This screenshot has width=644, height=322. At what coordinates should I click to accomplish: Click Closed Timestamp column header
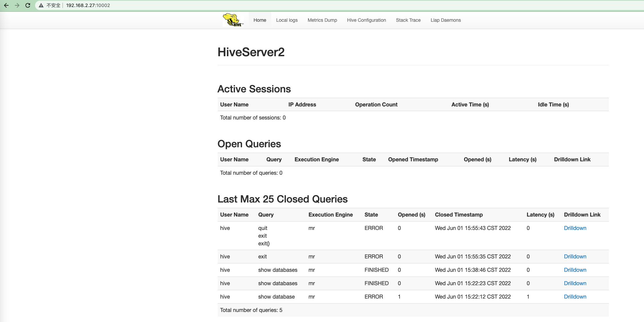click(x=459, y=215)
